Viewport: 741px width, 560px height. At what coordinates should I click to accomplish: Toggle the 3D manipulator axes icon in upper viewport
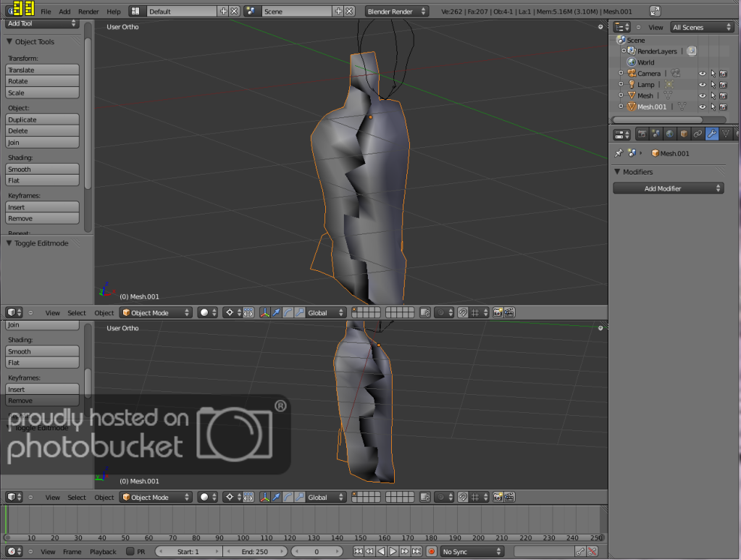pos(264,313)
